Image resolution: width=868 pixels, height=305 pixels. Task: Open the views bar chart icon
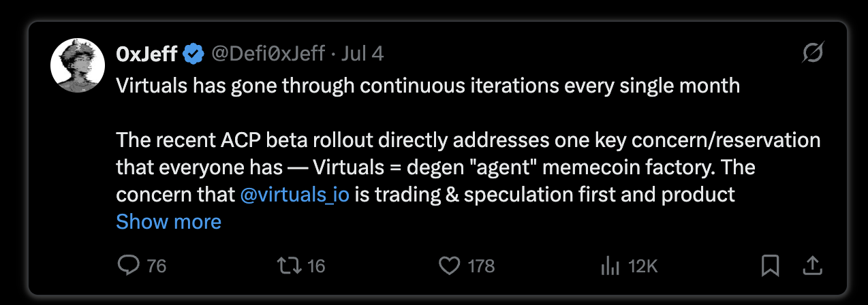610,266
